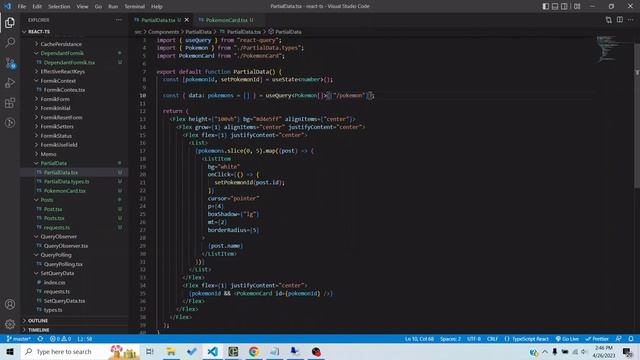Open the Accounts icon in activity bar
Viewport: 640px width, 360px height.
click(10, 304)
